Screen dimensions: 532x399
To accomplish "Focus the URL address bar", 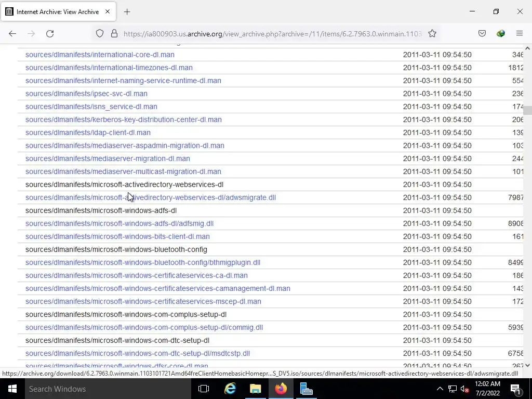I will [x=272, y=34].
